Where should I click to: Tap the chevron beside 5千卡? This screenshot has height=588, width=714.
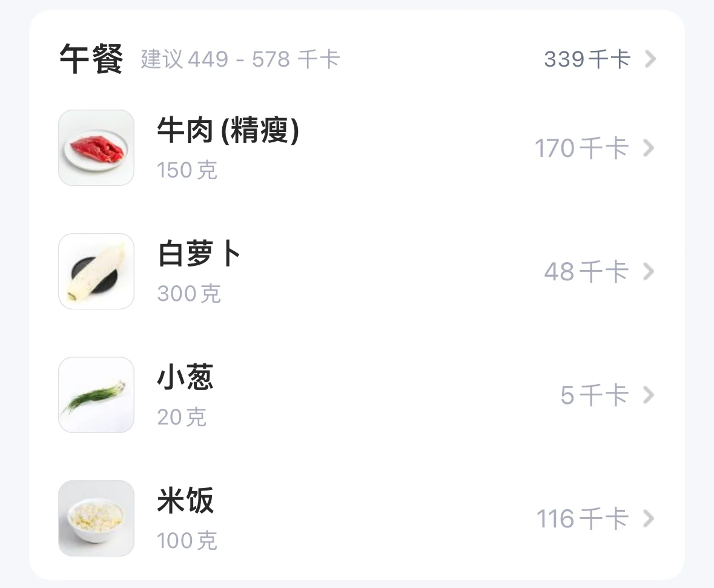click(x=649, y=395)
